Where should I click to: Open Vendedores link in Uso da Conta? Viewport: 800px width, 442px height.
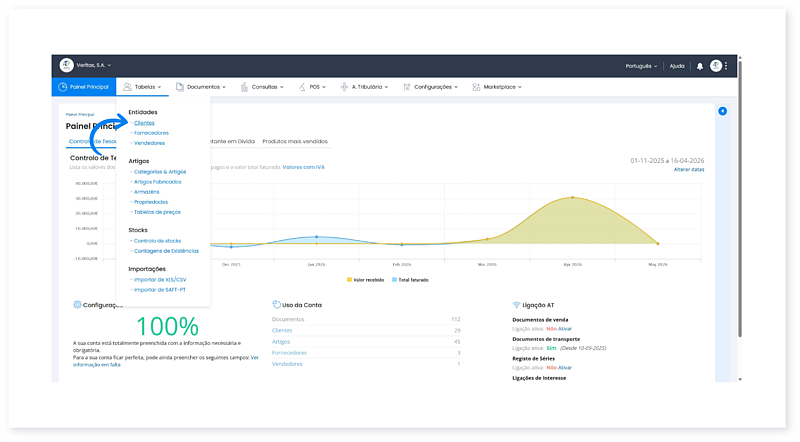[287, 364]
